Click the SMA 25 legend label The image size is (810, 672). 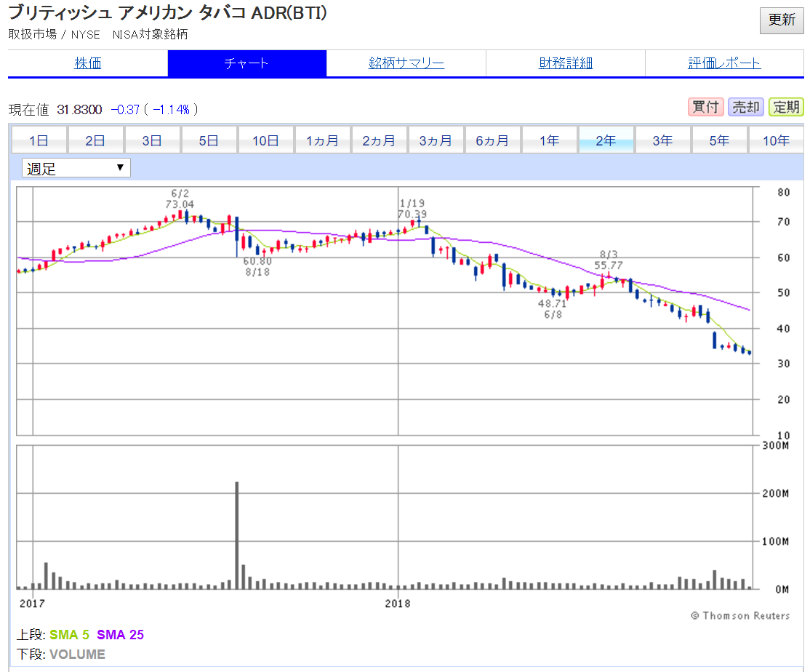(x=121, y=635)
